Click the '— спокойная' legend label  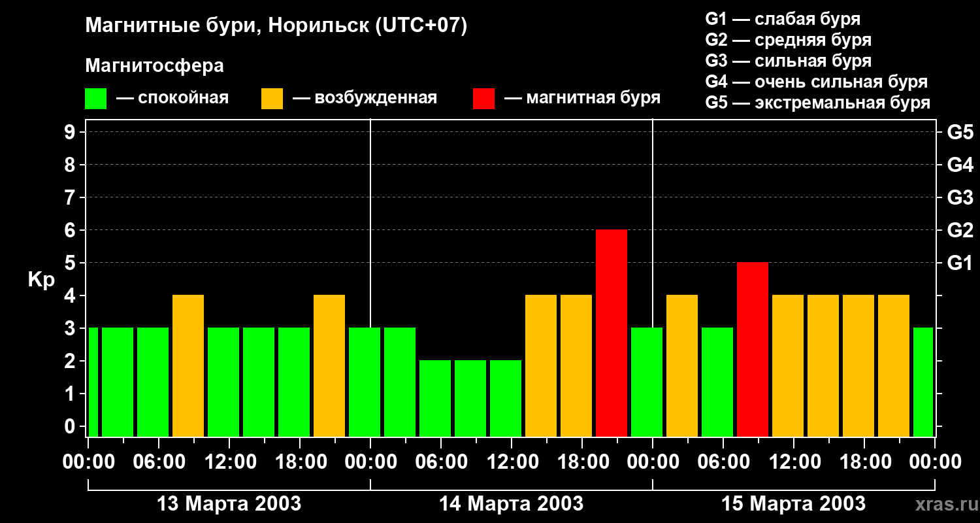click(172, 98)
